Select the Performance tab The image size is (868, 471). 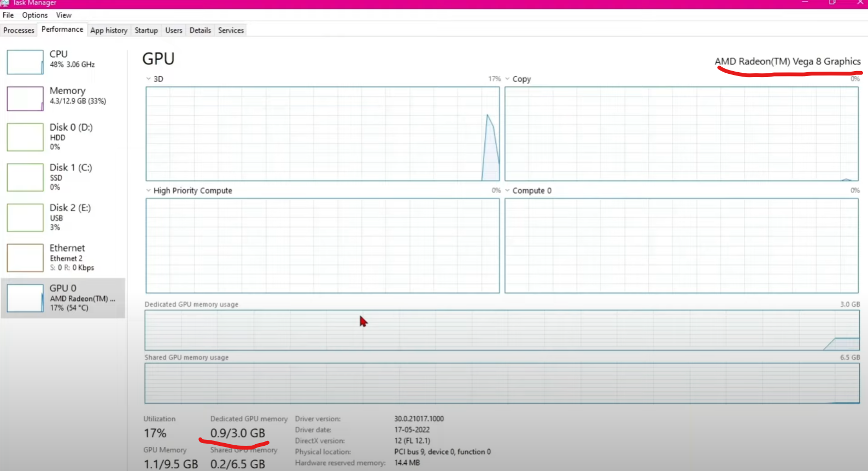click(62, 30)
